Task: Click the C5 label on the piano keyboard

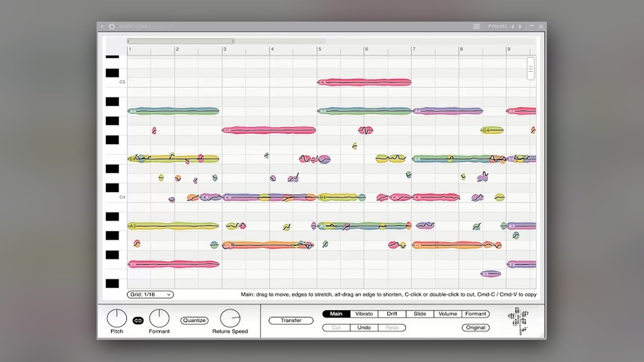Action: [x=122, y=82]
